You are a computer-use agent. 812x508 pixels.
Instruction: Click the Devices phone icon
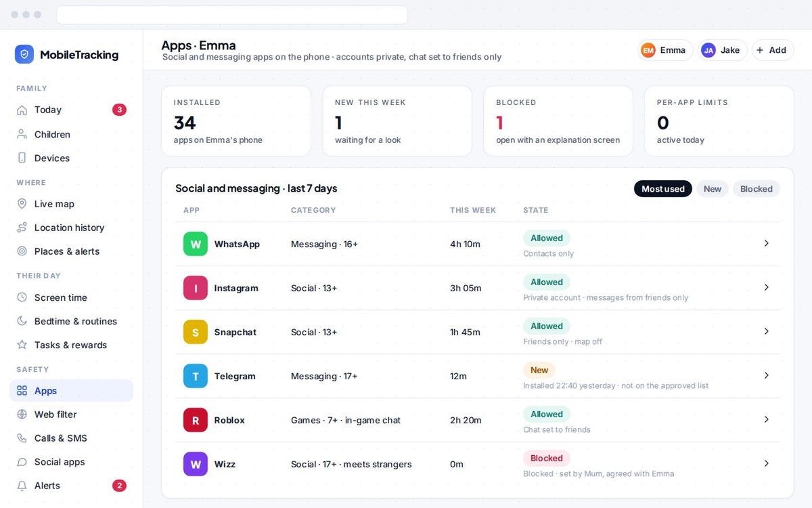point(22,158)
